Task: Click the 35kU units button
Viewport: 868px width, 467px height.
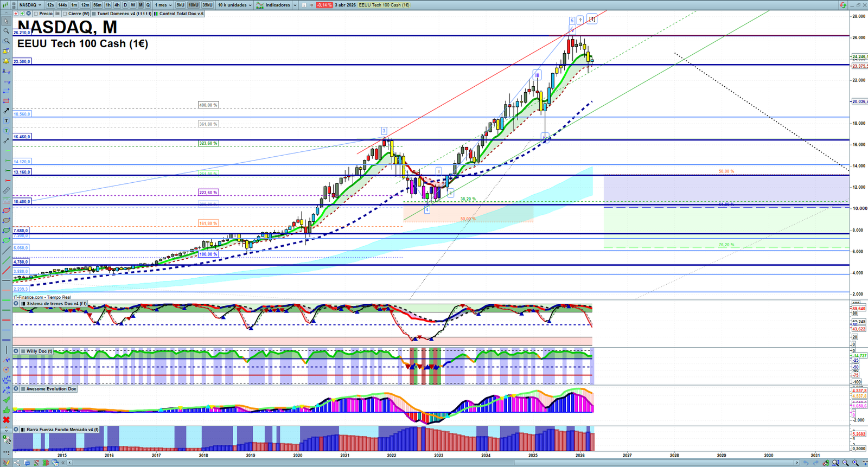Action: coord(208,5)
